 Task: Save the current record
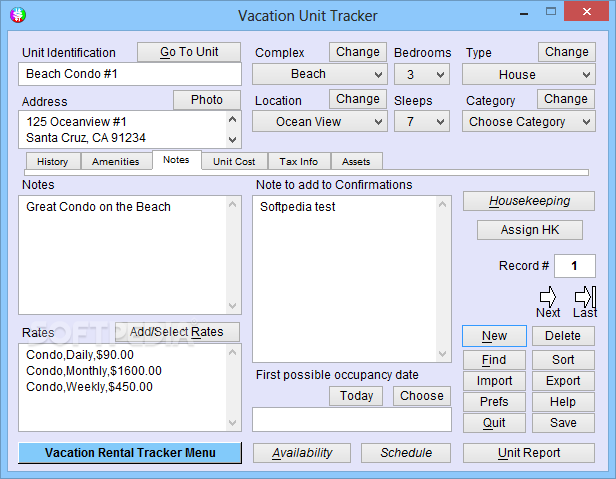[x=563, y=423]
